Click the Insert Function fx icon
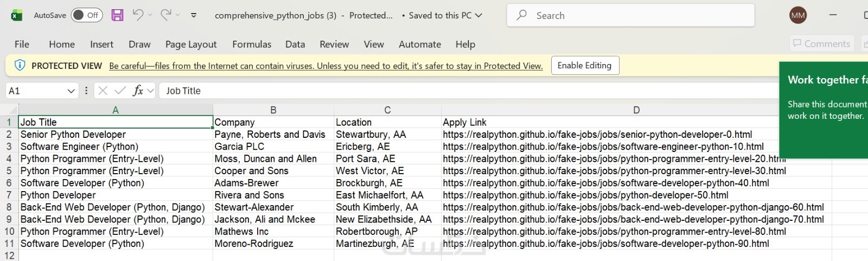868x261 pixels. (138, 91)
